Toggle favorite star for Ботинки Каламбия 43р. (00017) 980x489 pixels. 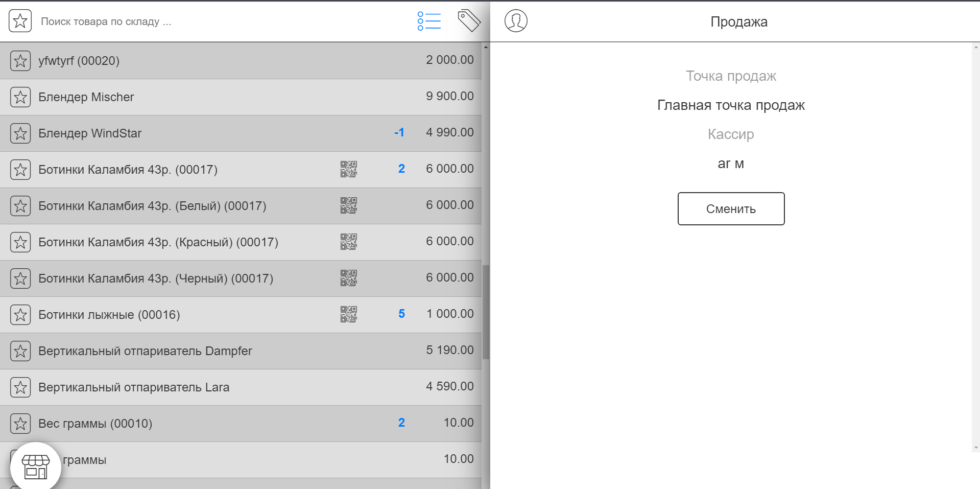coord(20,170)
